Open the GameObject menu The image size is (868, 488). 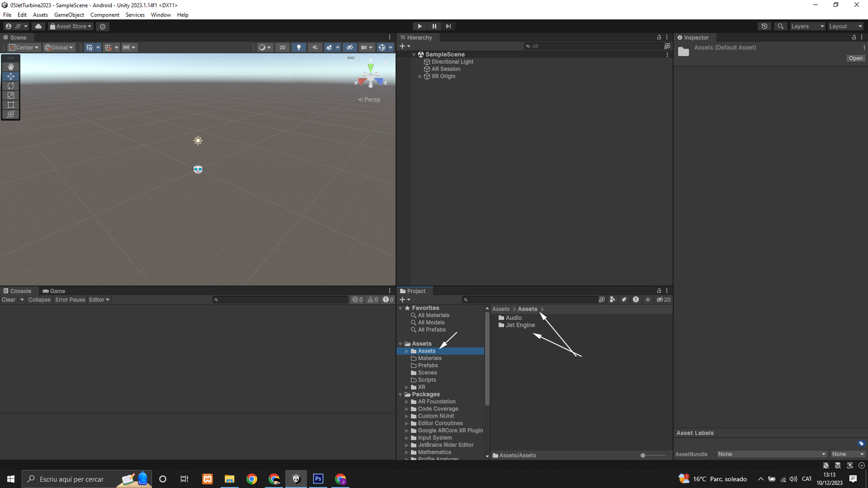pyautogui.click(x=69, y=15)
